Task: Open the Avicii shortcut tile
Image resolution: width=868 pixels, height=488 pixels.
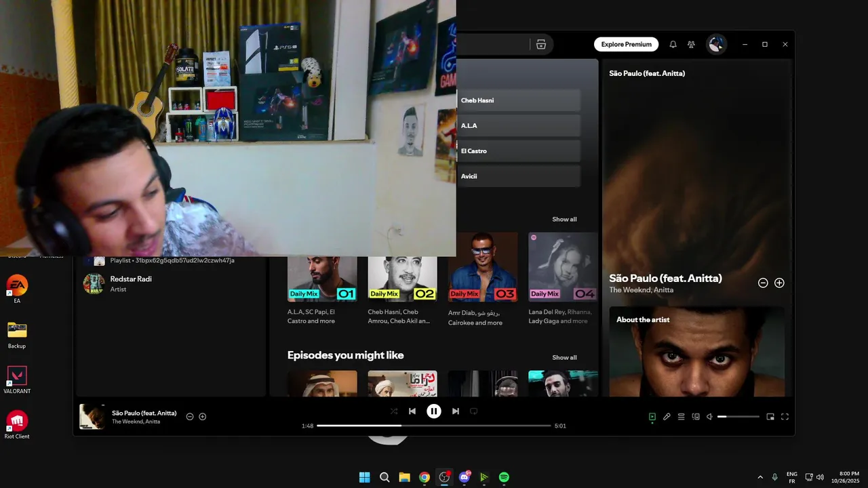Action: pyautogui.click(x=519, y=176)
